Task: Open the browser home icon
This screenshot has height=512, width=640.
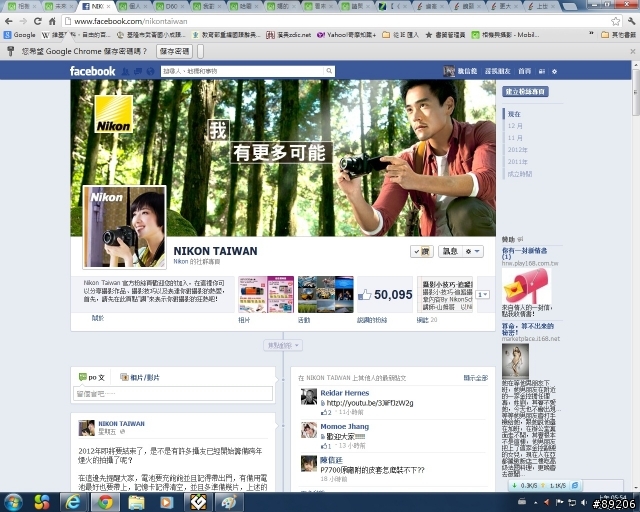Action: pos(52,21)
